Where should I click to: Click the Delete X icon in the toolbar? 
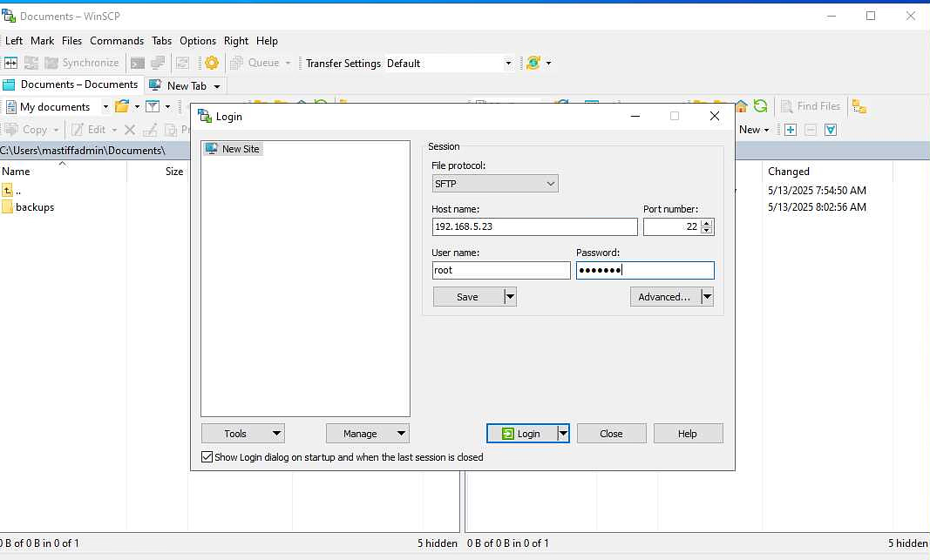pyautogui.click(x=130, y=130)
